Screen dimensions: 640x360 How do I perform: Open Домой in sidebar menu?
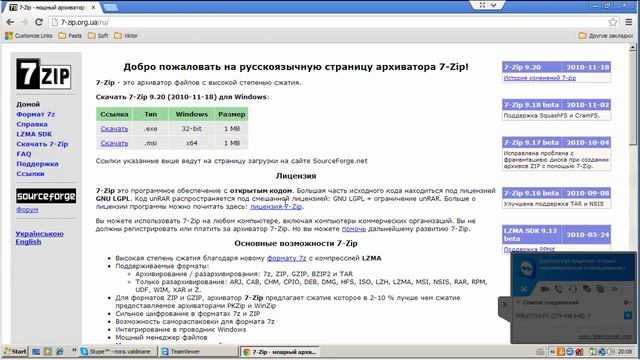coord(28,104)
